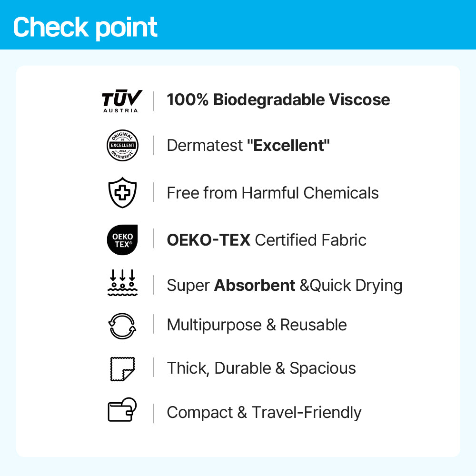Click the absorbent arrows and waves icon
The width and height of the screenshot is (476, 476).
pos(122,283)
